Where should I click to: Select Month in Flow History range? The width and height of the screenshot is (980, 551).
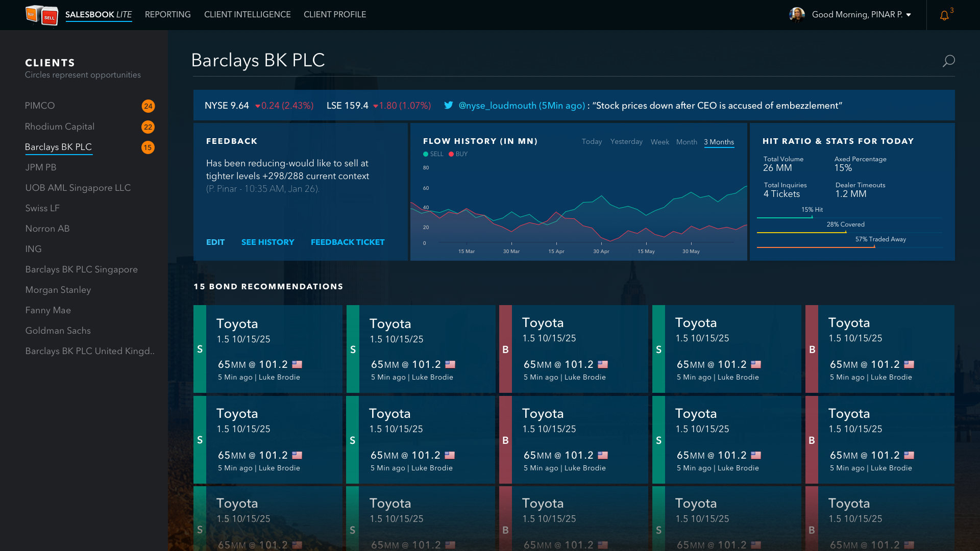(687, 142)
